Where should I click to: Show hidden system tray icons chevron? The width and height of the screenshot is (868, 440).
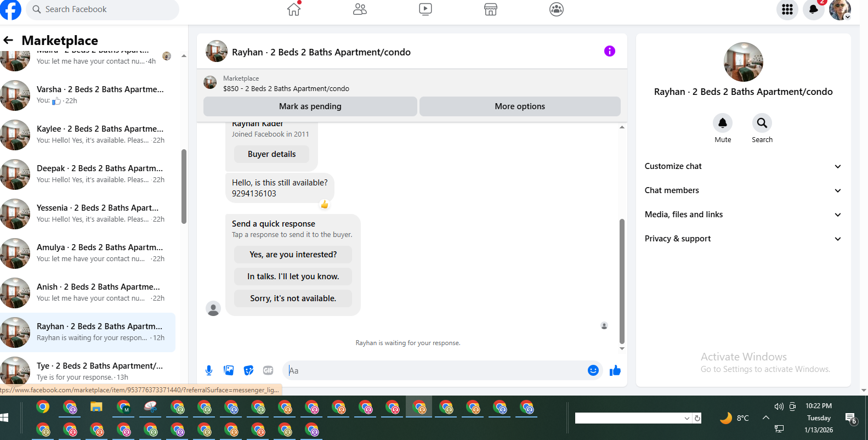click(x=766, y=418)
